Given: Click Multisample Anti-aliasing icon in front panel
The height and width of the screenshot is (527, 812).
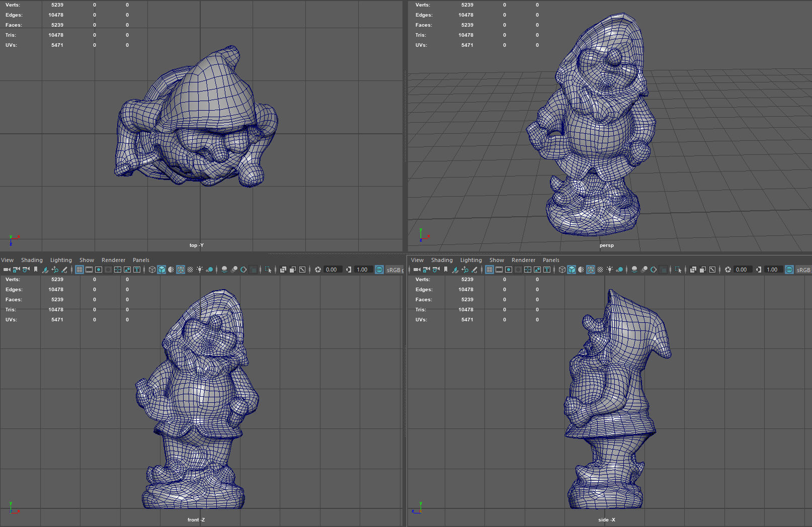Looking at the screenshot, I should (243, 270).
